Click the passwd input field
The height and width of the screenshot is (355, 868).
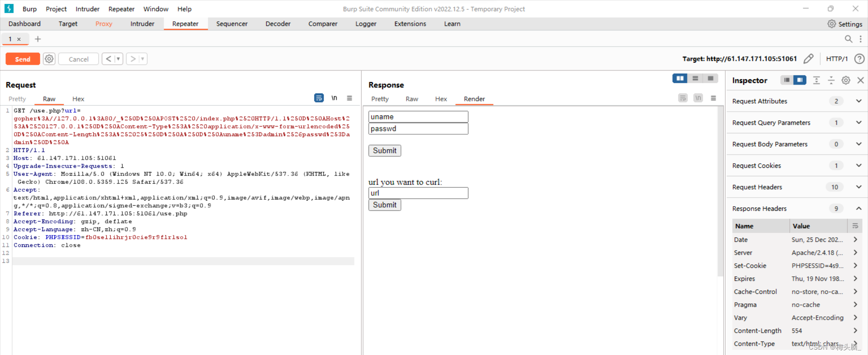(x=418, y=129)
